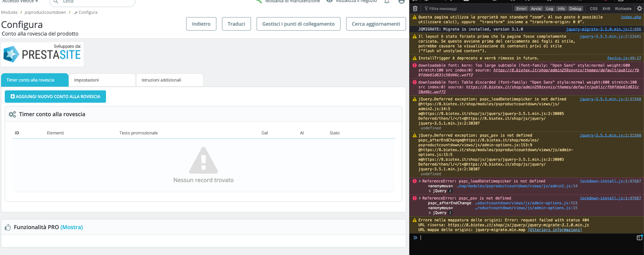Go to Modules breadcrumb link
This screenshot has width=644, height=255.
[9, 12]
